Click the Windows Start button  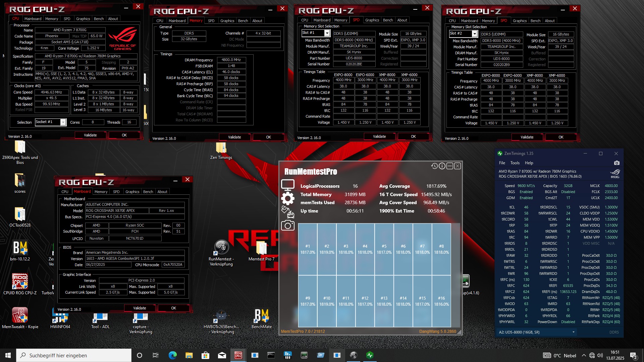[x=8, y=355]
